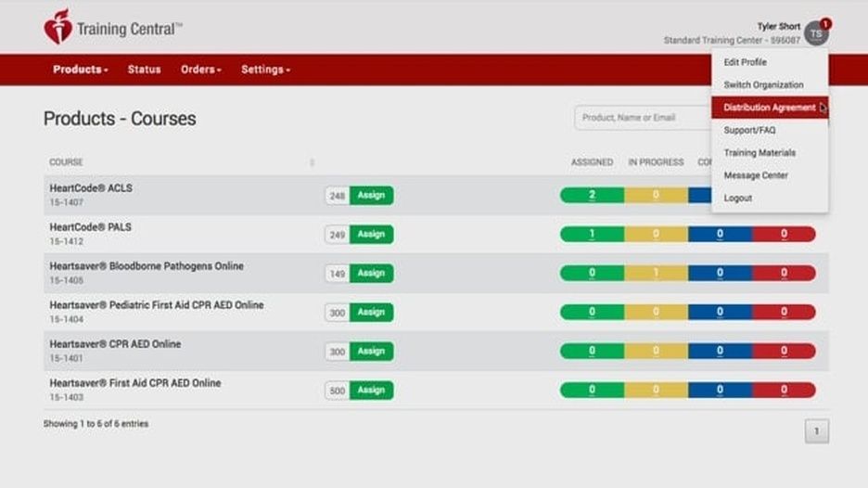Click yellow in-progress count for Bloodborne Pathogens
Image resolution: width=868 pixels, height=488 pixels.
656,273
